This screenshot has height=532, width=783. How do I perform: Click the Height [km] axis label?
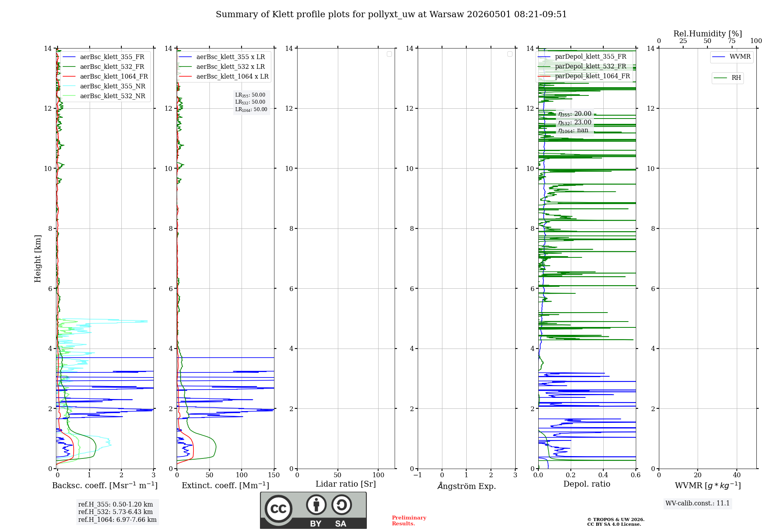point(38,259)
